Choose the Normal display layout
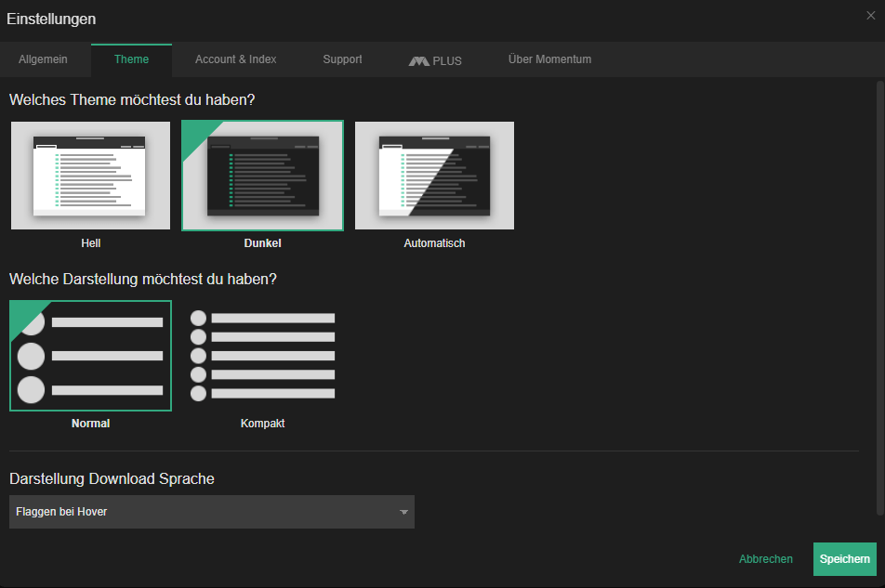This screenshot has width=885, height=588. 90,355
